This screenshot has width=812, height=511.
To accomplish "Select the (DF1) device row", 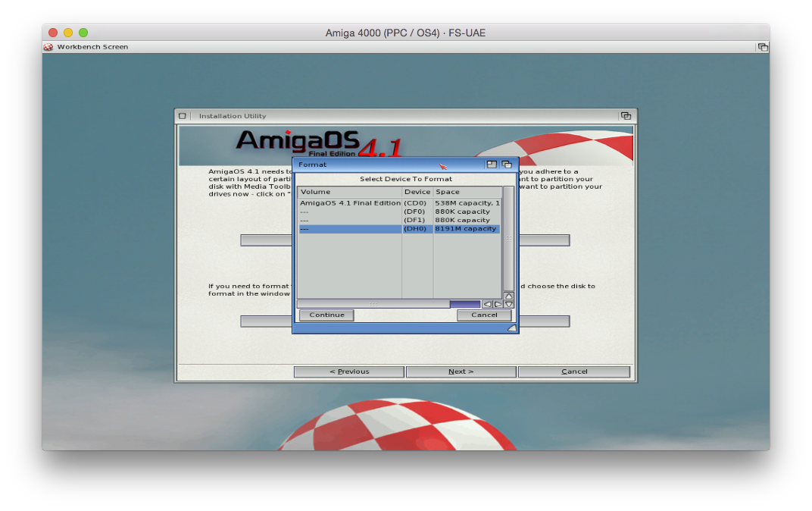I will [399, 221].
